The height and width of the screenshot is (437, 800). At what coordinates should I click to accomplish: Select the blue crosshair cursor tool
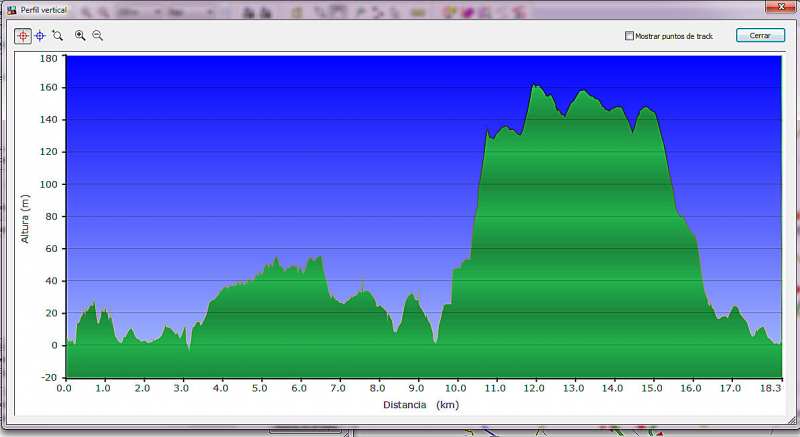pyautogui.click(x=40, y=35)
